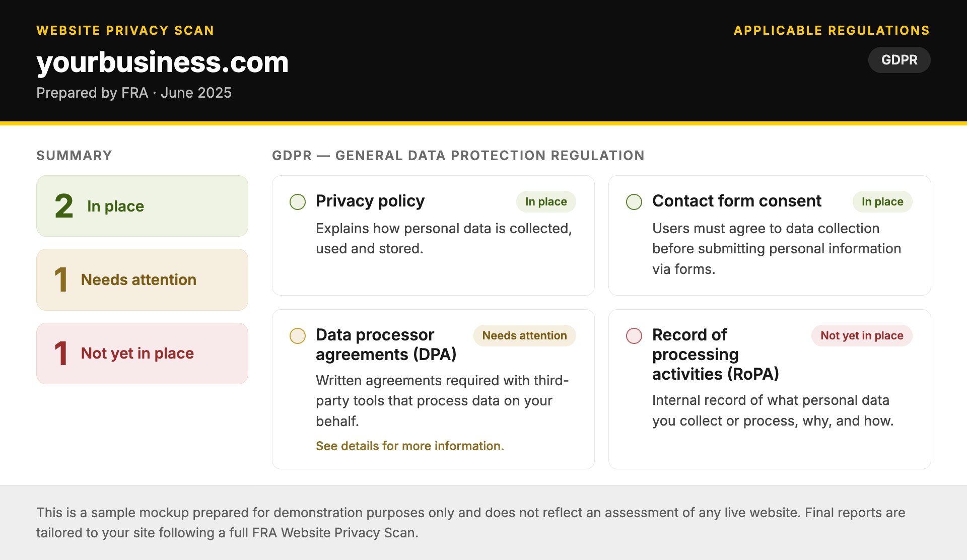Click the yellow circle beside Data processor agreements
This screenshot has width=967, height=560.
point(298,336)
